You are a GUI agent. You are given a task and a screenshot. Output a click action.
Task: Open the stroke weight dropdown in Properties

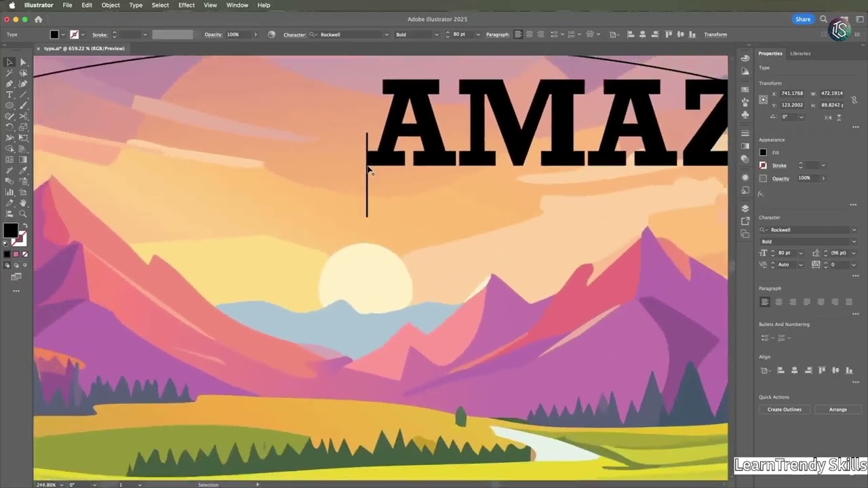pyautogui.click(x=823, y=165)
